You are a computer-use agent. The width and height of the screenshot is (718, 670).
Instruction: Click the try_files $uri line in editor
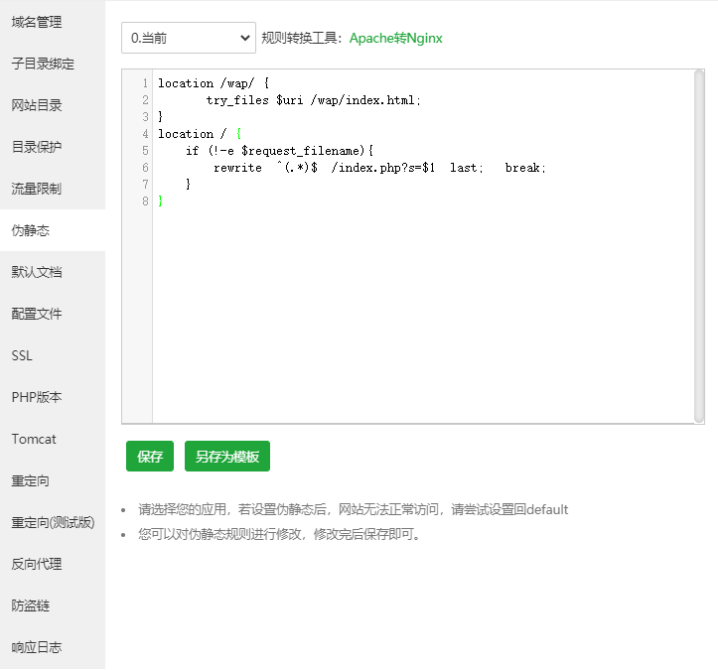(313, 100)
